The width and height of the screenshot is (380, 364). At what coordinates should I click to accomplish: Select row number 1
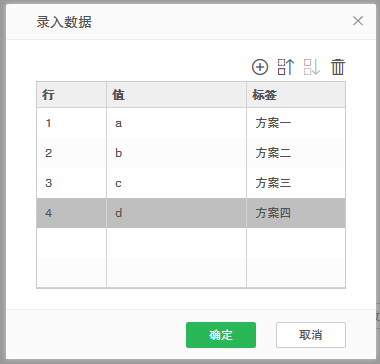pos(71,123)
